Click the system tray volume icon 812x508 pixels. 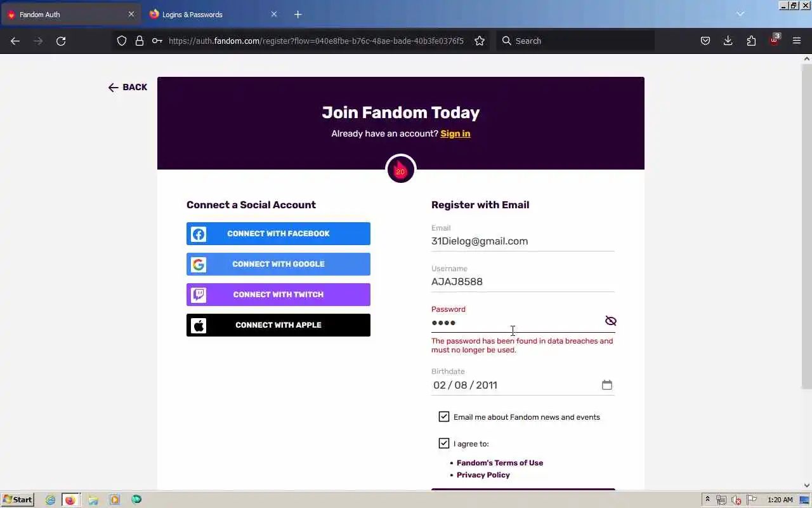tap(737, 500)
